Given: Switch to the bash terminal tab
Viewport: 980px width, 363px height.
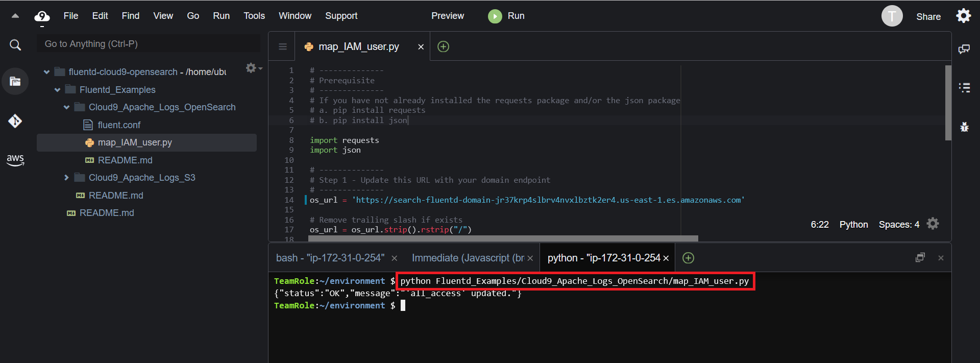Looking at the screenshot, I should [x=330, y=258].
